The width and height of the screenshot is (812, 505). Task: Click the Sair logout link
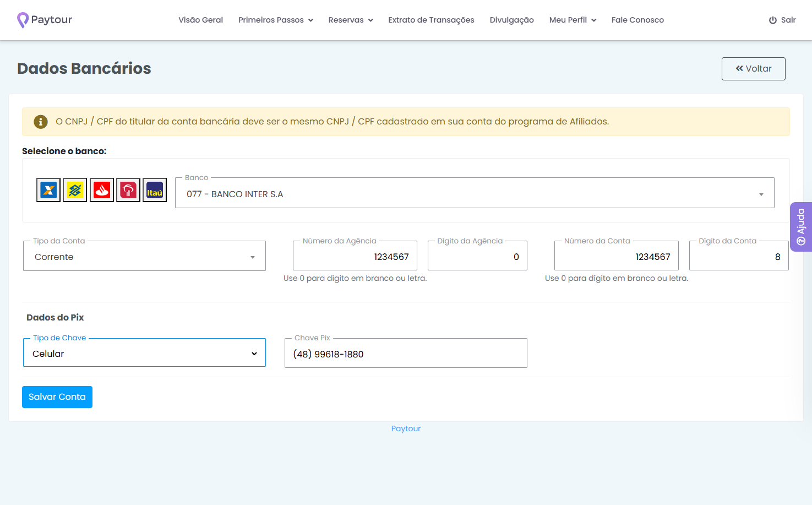point(782,20)
